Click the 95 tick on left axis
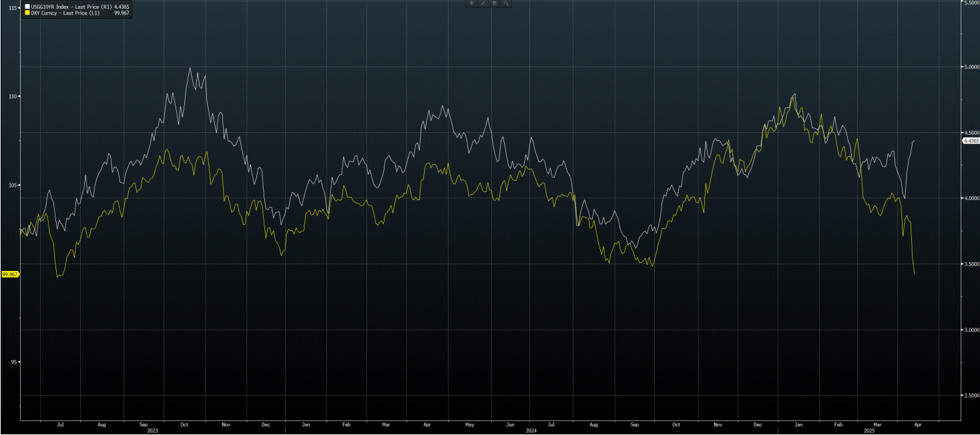This screenshot has height=435, width=980. [13, 362]
